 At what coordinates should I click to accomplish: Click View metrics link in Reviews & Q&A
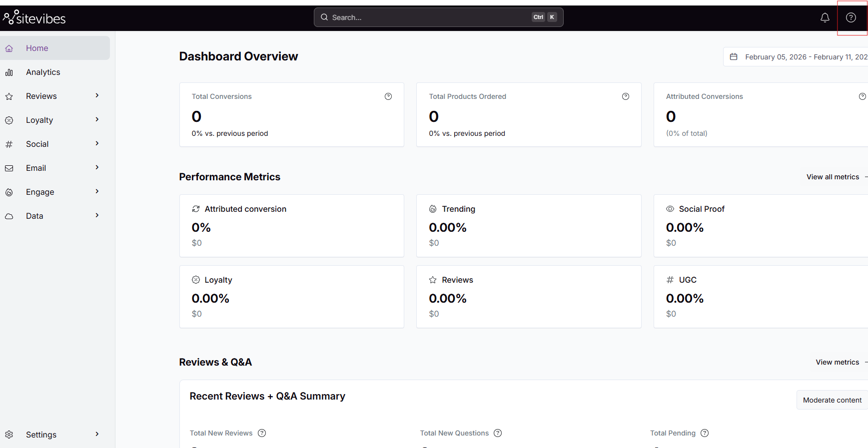[837, 362]
